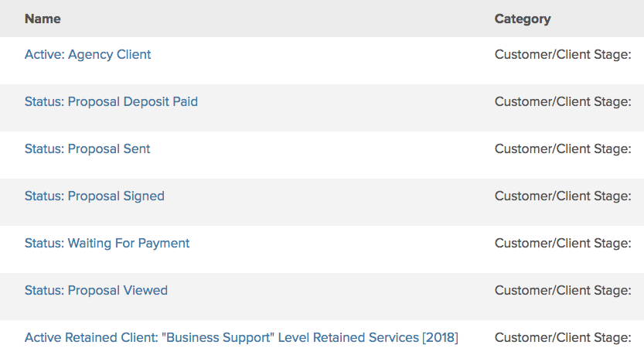Image resolution: width=644 pixels, height=362 pixels.
Task: Open the "Status: Proposal Signed" tag
Action: [94, 196]
